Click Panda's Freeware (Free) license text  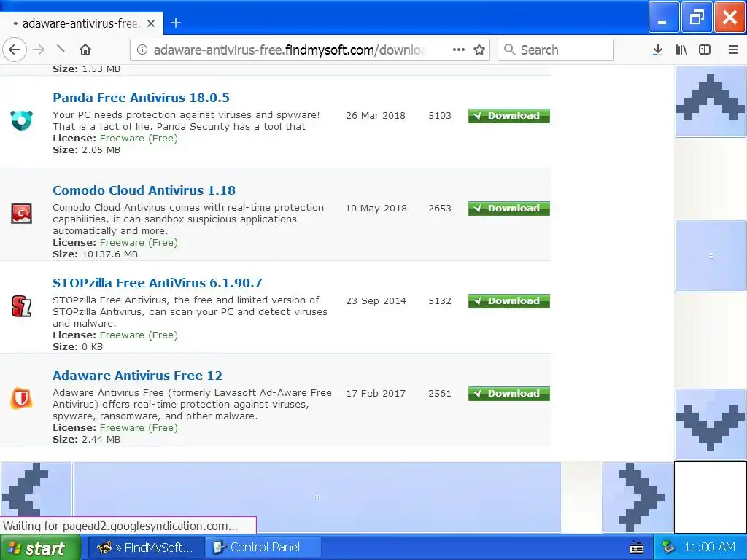click(x=139, y=138)
